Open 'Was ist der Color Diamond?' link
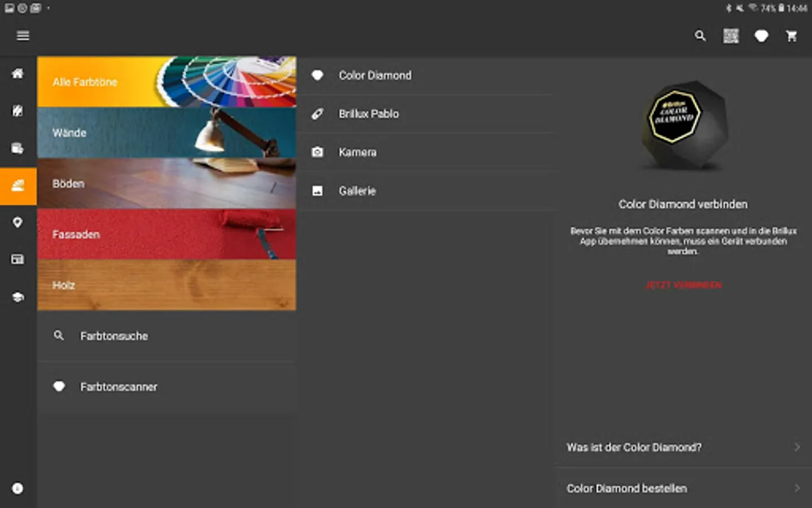Image resolution: width=812 pixels, height=508 pixels. [x=683, y=447]
